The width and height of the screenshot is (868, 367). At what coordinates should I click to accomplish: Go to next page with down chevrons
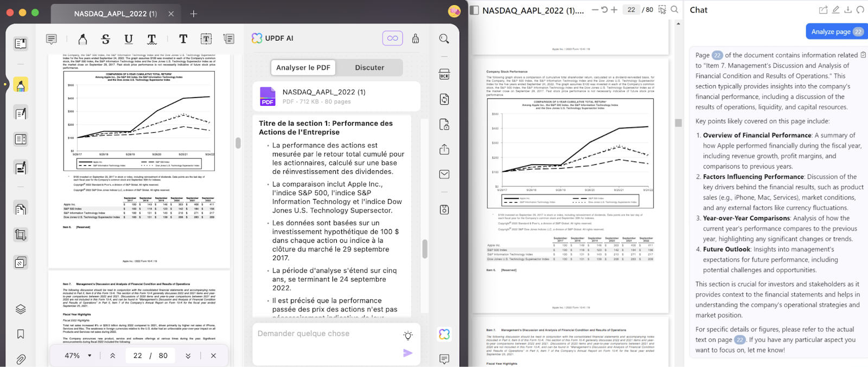[x=188, y=356]
